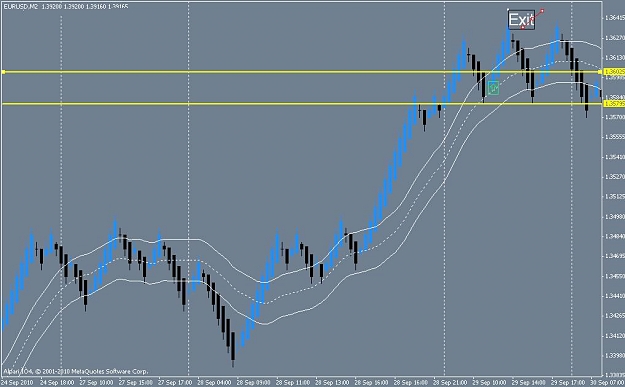The image size is (625, 387).
Task: Click the 1.35700 price scale label
Action: coord(615,117)
